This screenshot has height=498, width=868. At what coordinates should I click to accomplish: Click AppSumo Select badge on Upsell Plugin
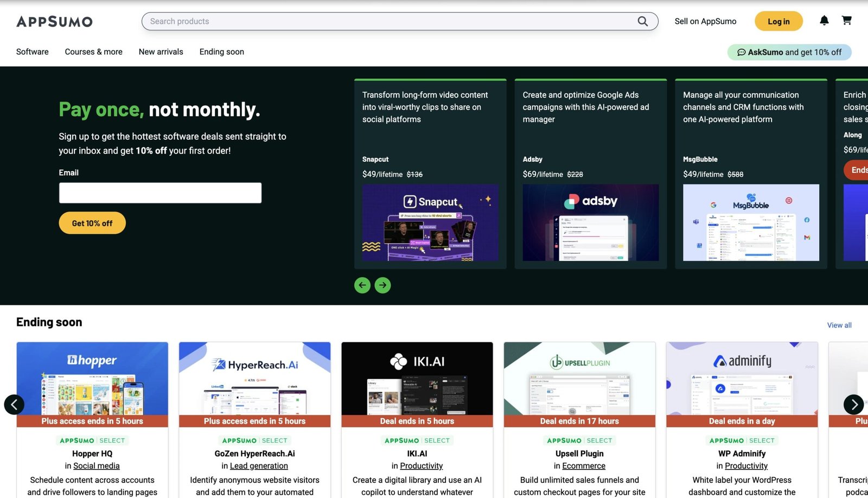click(x=579, y=440)
